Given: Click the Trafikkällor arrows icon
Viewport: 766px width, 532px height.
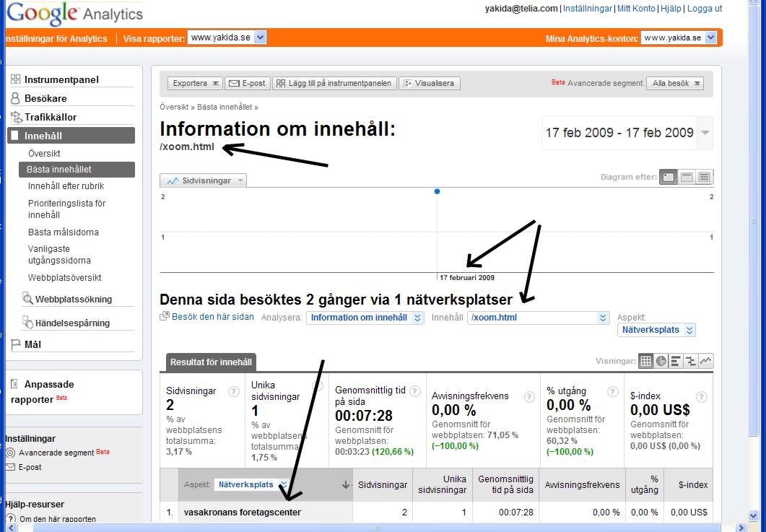Looking at the screenshot, I should (x=17, y=117).
